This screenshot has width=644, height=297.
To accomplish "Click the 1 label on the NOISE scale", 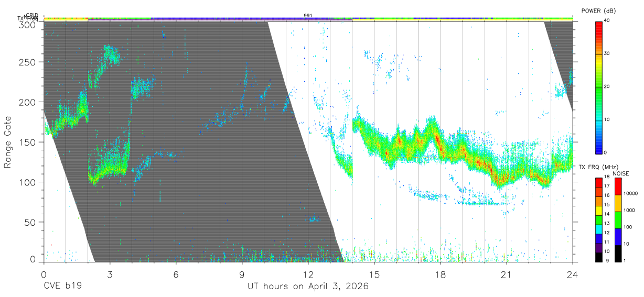I will 625,260.
